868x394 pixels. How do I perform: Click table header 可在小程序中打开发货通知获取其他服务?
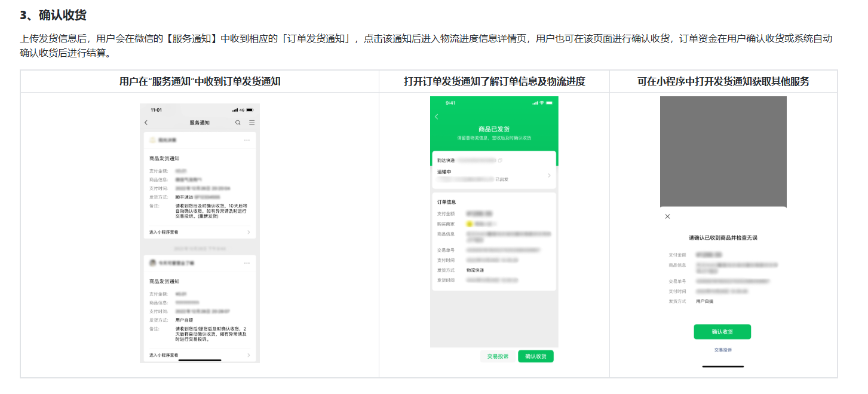point(723,81)
